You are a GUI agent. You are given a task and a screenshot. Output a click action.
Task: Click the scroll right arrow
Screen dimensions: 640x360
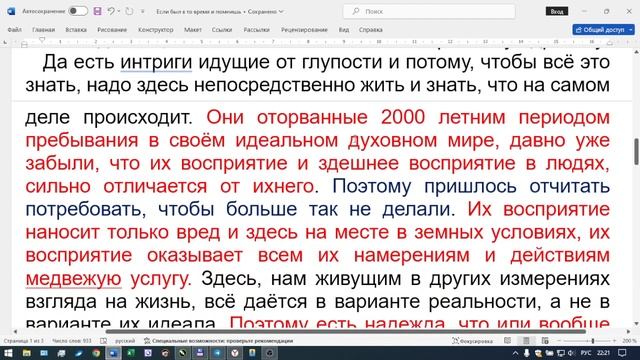click(629, 331)
